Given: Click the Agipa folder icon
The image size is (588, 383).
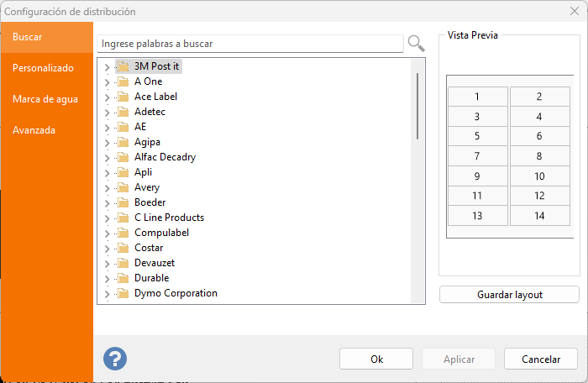Looking at the screenshot, I should [x=123, y=142].
